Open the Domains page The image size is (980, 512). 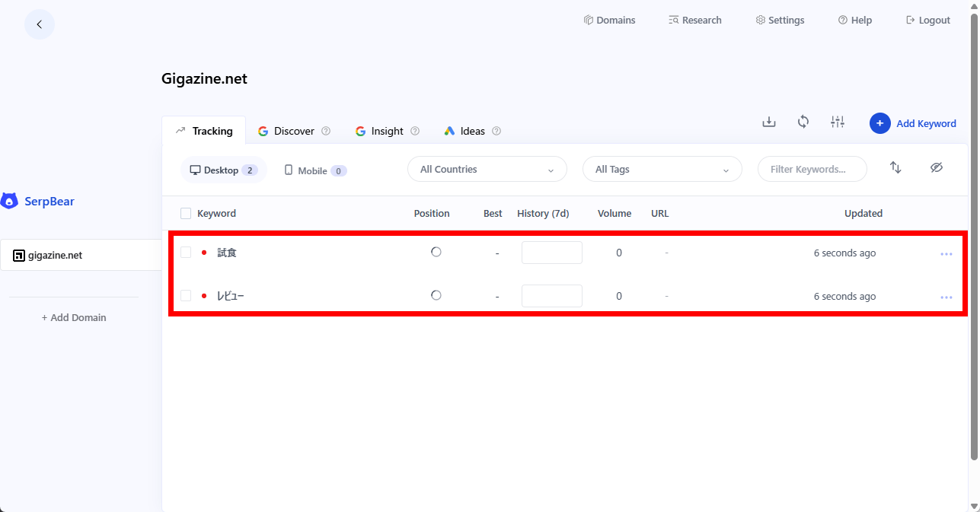(609, 21)
